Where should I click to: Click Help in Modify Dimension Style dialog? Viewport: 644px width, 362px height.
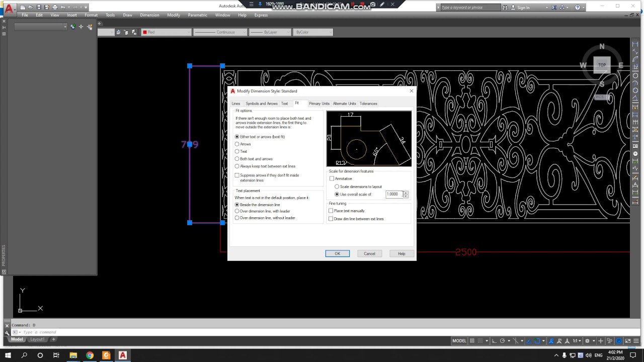point(401,253)
